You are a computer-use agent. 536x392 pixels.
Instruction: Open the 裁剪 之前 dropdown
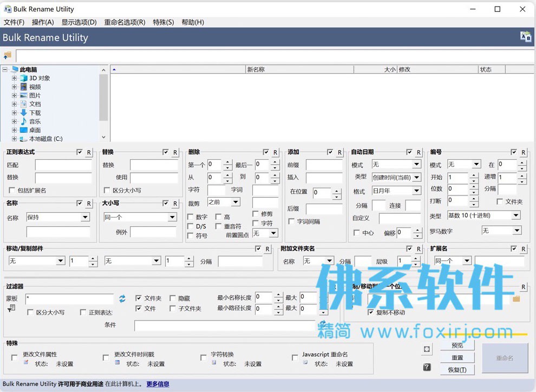point(236,202)
